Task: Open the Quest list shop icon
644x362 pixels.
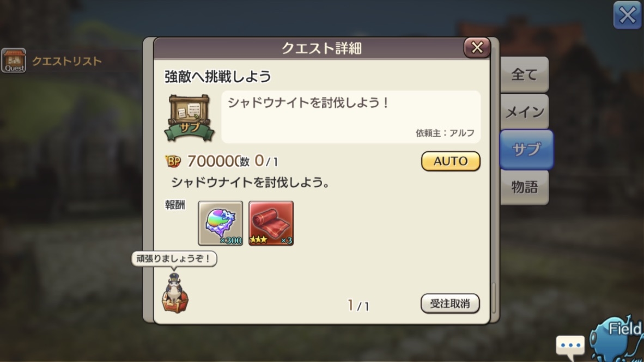Action: point(14,61)
